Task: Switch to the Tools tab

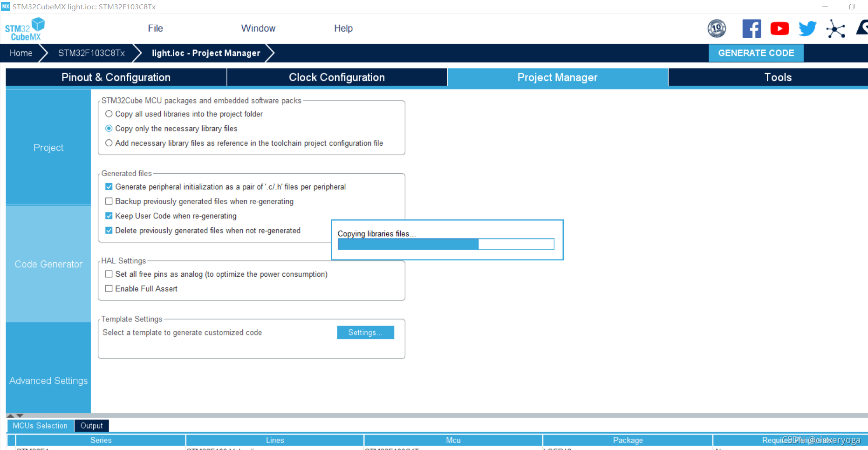Action: pyautogui.click(x=768, y=77)
